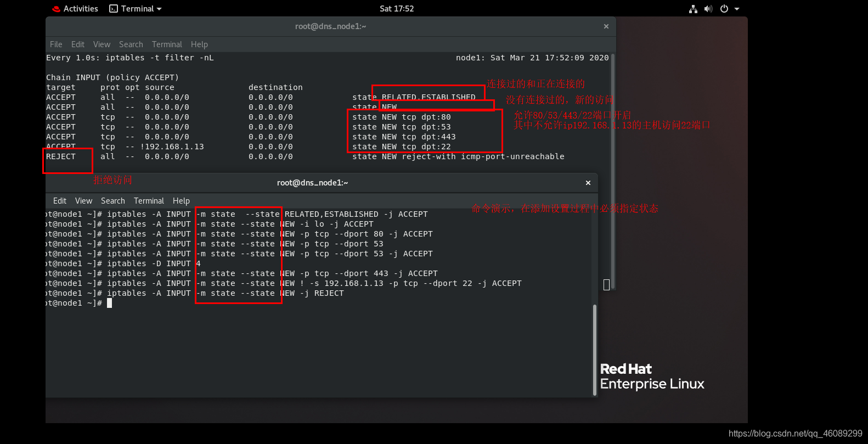
Task: Click the Red Hat logo beside Activities
Action: click(x=56, y=9)
